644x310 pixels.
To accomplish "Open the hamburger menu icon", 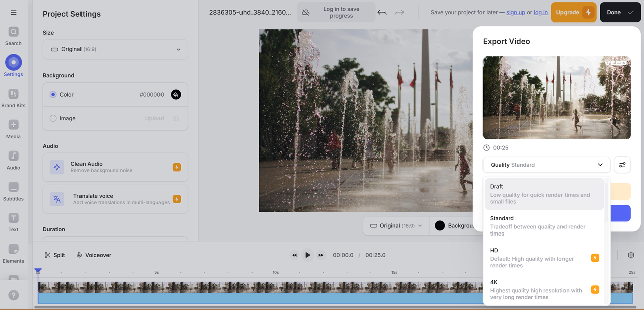I will pos(14,12).
